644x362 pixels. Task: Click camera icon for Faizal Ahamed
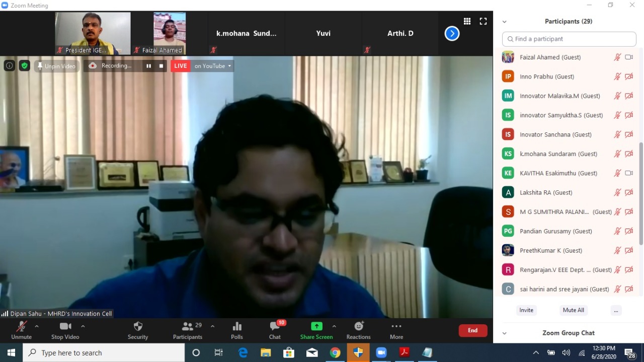coord(629,57)
